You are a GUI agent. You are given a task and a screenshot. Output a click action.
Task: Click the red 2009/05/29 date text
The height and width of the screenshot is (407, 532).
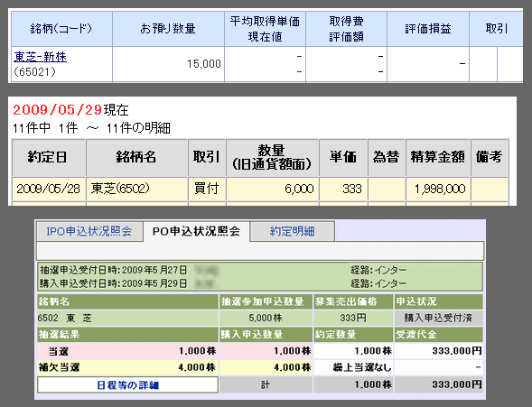(57, 110)
